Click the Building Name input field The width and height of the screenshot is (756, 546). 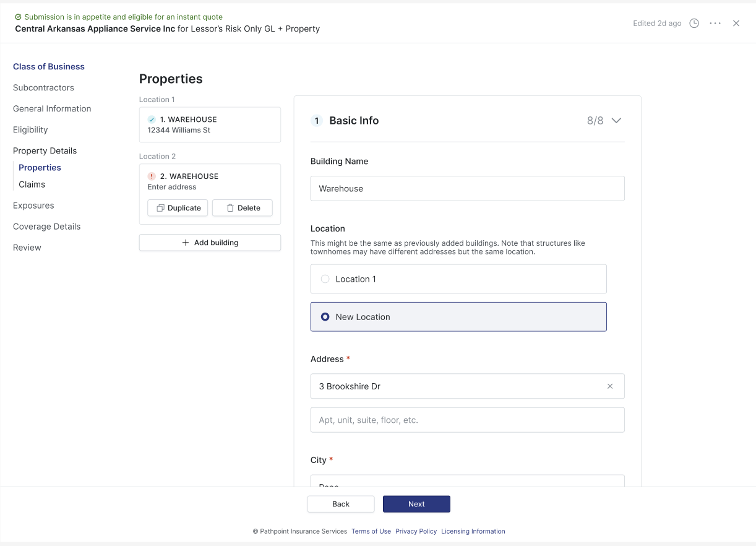coord(467,189)
